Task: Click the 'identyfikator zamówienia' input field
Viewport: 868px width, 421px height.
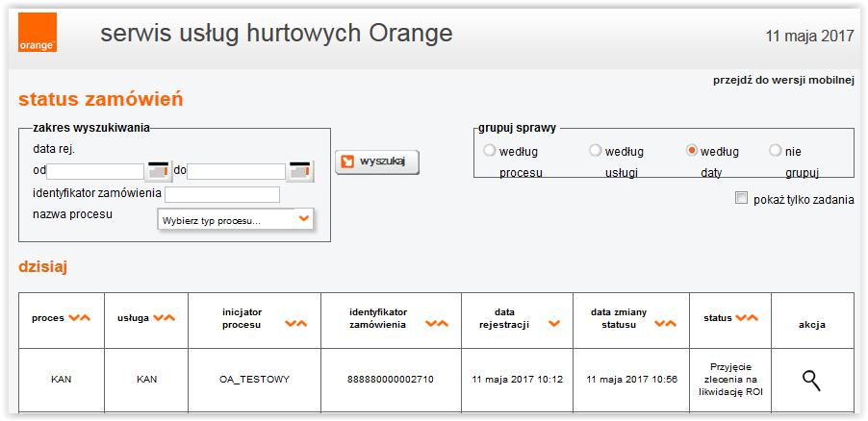Action: click(222, 195)
